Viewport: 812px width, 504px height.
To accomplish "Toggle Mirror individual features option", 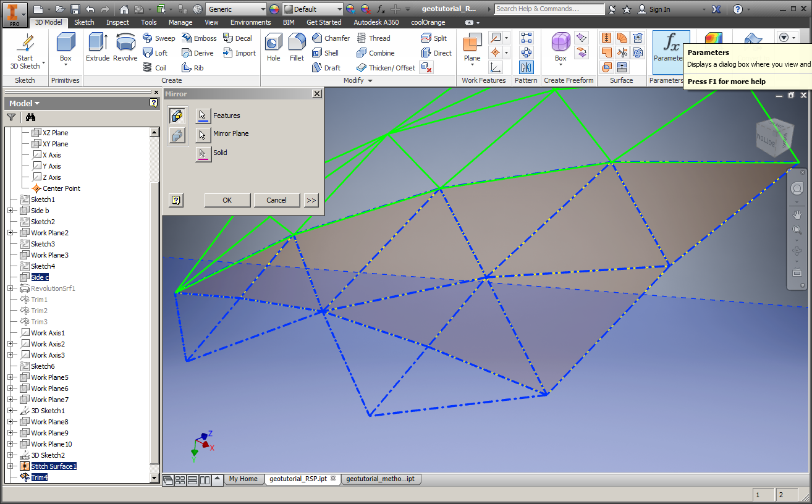I will tap(177, 115).
